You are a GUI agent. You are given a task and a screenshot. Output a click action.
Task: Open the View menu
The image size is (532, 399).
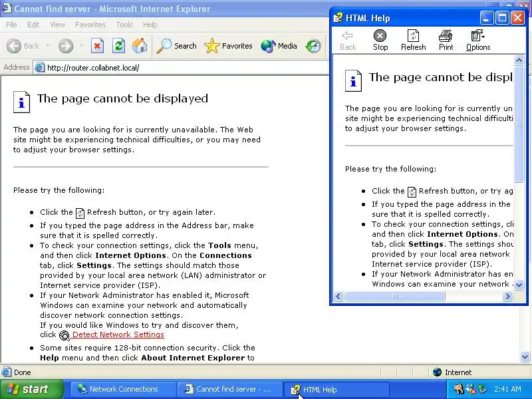(57, 25)
